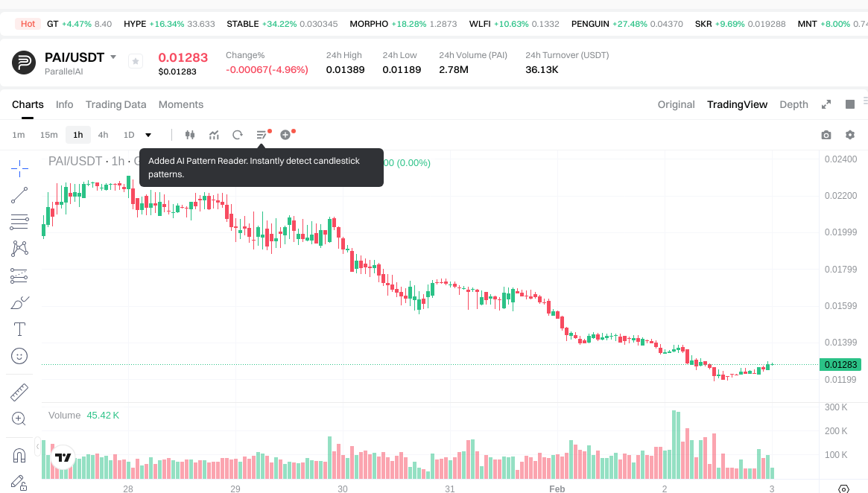This screenshot has width=868, height=493.
Task: Click the candlestick chart type icon
Action: point(189,135)
